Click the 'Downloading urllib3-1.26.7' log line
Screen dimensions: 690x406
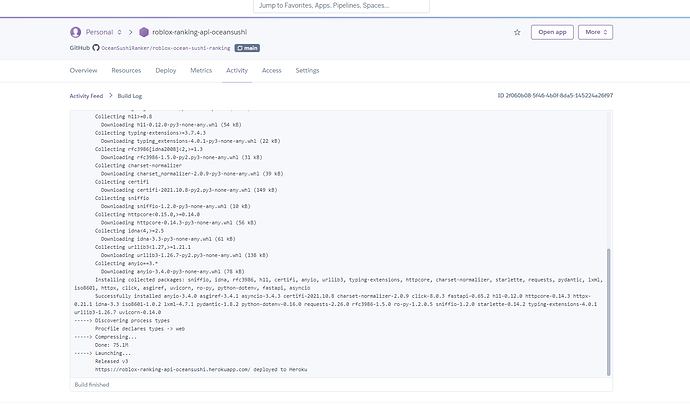(x=184, y=255)
